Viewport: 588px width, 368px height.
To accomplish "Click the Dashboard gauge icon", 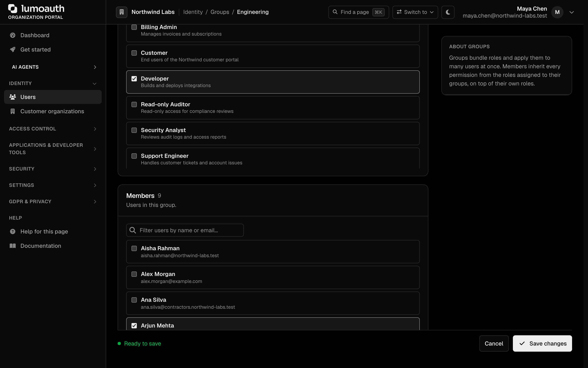I will click(x=13, y=35).
